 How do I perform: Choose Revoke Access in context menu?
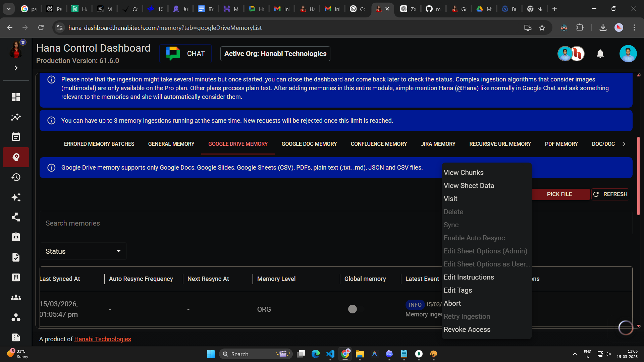click(467, 329)
